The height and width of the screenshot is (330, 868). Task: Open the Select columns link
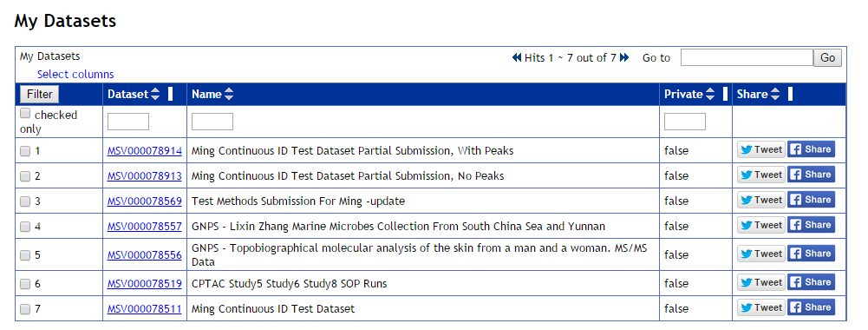click(x=75, y=75)
